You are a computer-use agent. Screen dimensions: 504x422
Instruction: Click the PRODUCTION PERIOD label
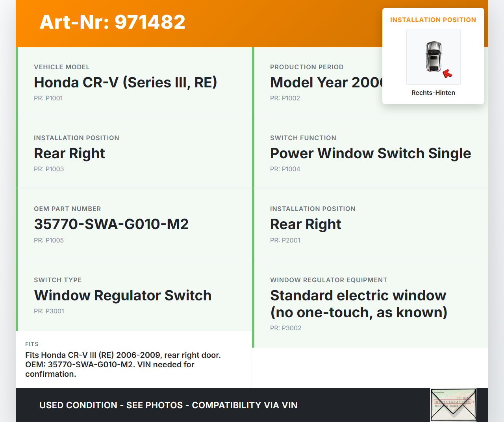[307, 67]
